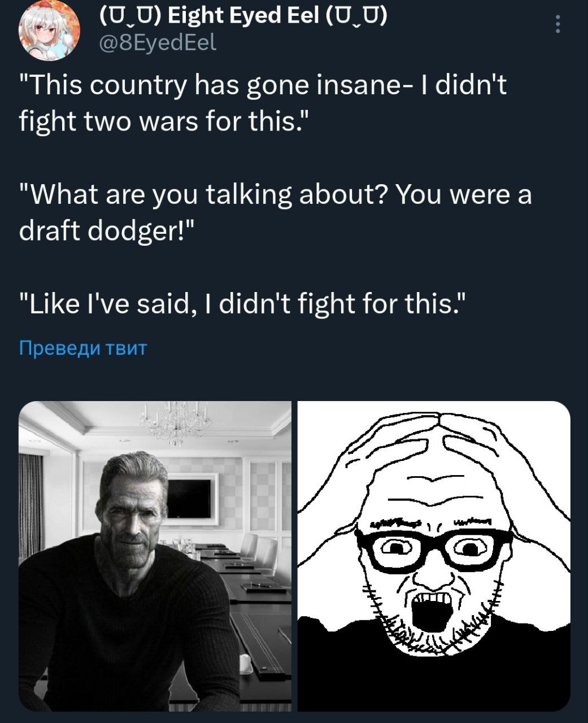Click the 'Преведи твит' translate link
This screenshot has height=723, width=588.
tap(83, 347)
